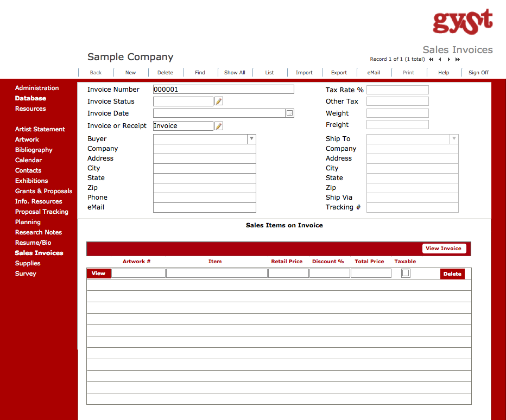
Task: Click the View Invoice button
Action: click(x=444, y=249)
